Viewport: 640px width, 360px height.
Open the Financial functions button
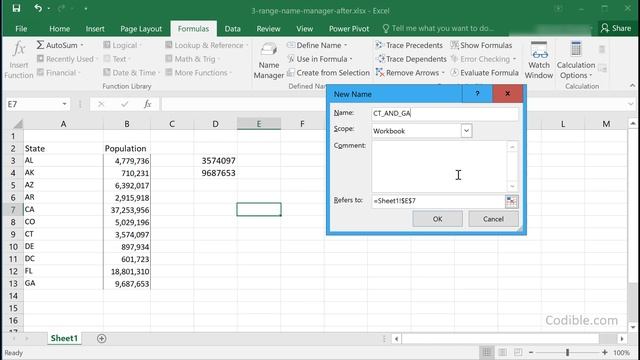pyautogui.click(x=59, y=73)
